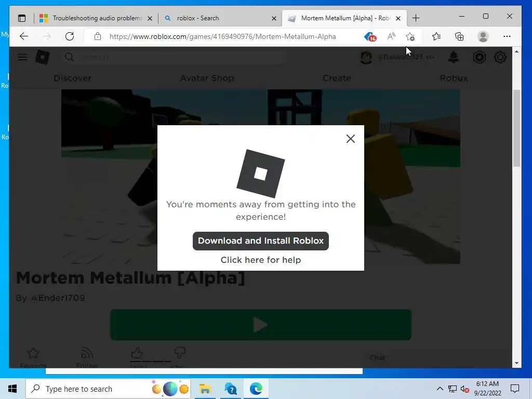
Task: Click the Roblox search field
Action: click(x=175, y=57)
